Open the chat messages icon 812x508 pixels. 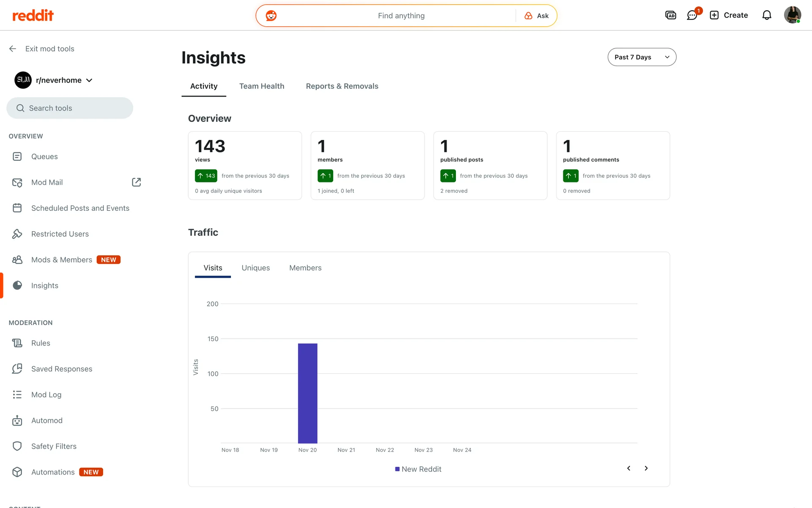click(x=692, y=16)
